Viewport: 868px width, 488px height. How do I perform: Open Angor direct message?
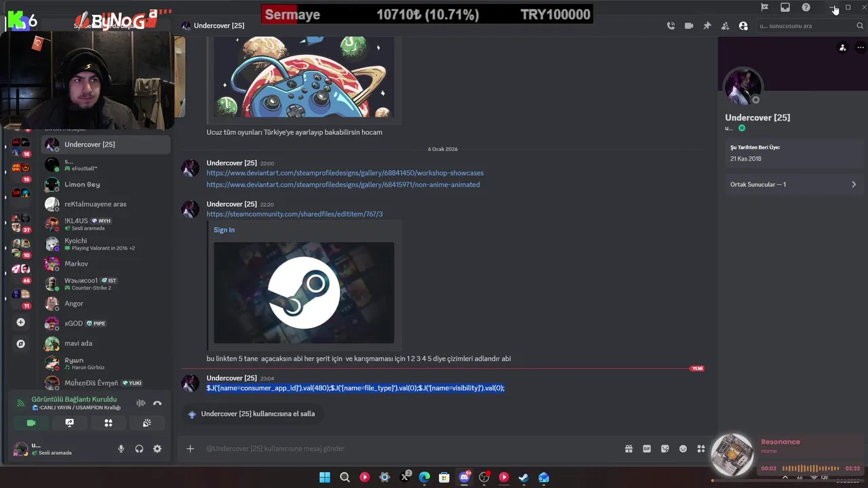(x=105, y=304)
